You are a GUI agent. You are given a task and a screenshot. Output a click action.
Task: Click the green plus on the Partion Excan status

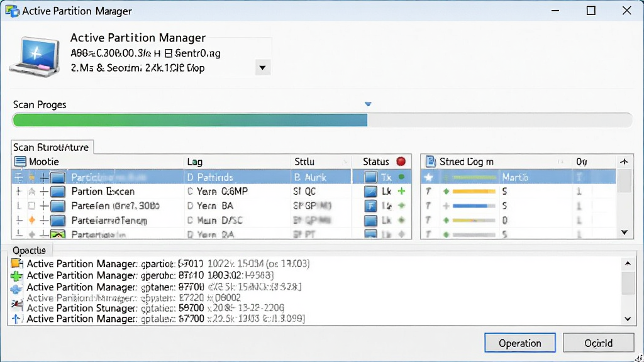(x=402, y=191)
